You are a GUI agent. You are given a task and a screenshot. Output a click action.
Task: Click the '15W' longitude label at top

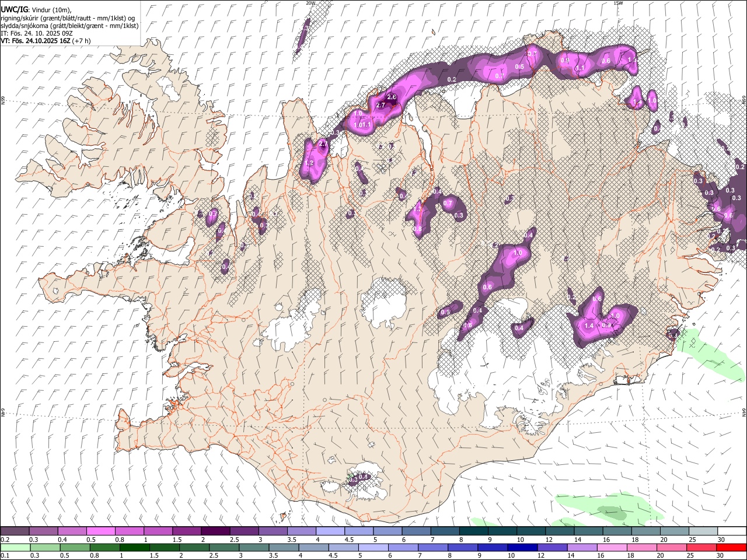[x=618, y=3]
